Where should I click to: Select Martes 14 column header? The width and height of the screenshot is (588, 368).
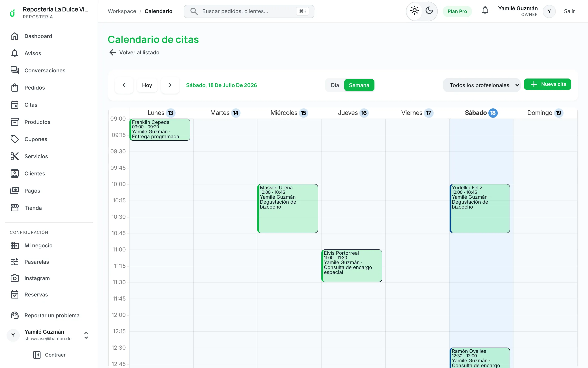click(225, 113)
